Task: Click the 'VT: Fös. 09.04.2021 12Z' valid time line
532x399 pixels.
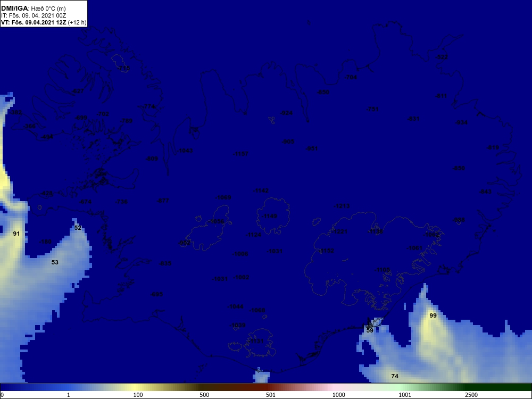Action: (34, 23)
